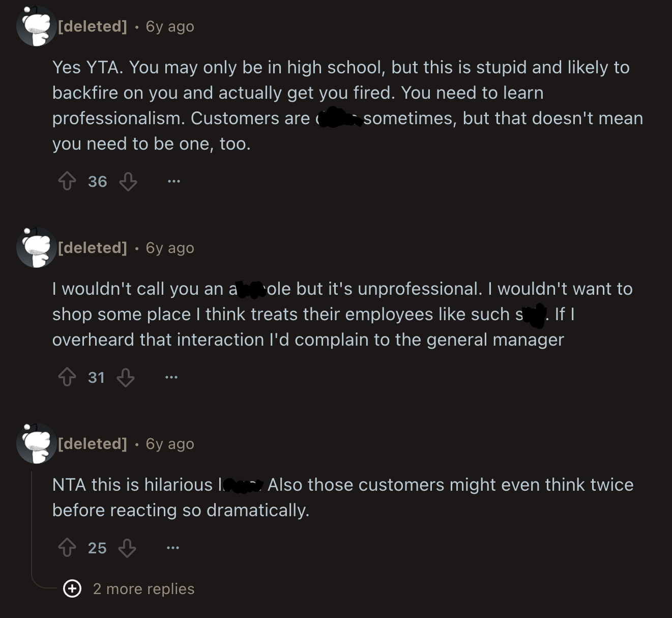Collapse the NTA comment using its thread line

[x=32, y=524]
